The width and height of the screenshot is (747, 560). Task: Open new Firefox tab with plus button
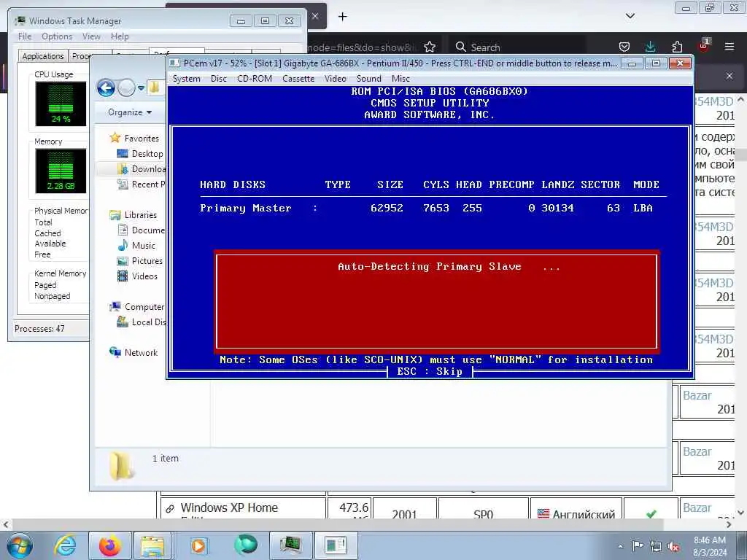pos(343,17)
